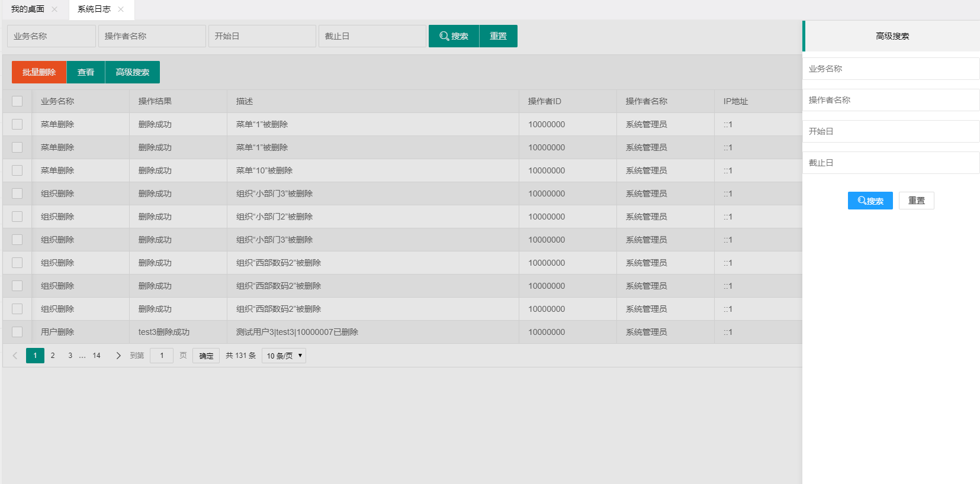Switch to the 系统日志 tab
Image resolution: width=980 pixels, height=484 pixels.
click(x=94, y=9)
